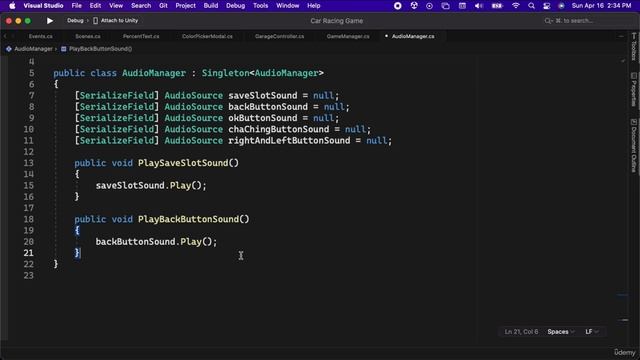The width and height of the screenshot is (640, 360).
Task: Open the Git menu
Action: (163, 6)
